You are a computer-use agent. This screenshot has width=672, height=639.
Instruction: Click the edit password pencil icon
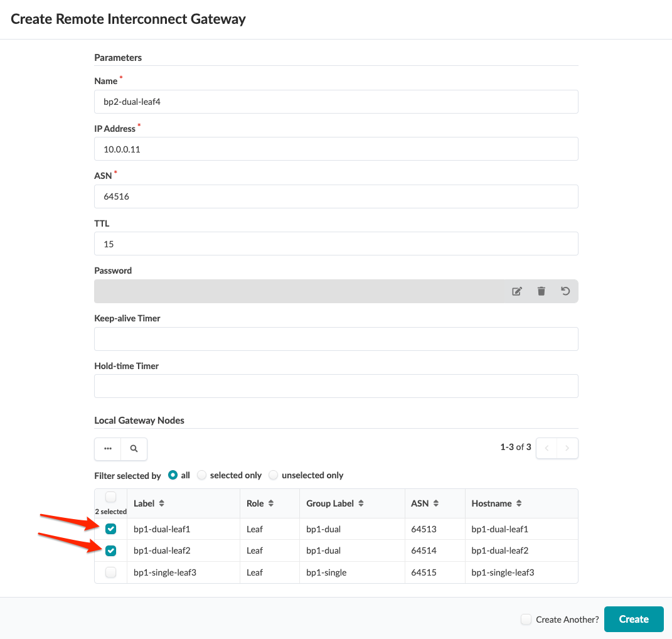(517, 291)
